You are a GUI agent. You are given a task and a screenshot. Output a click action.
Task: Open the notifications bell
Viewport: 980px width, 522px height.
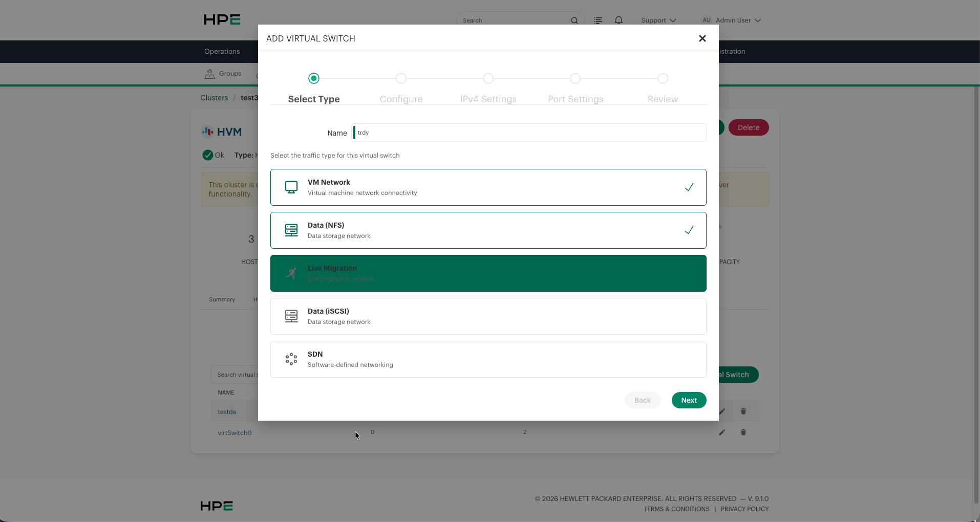pos(619,20)
